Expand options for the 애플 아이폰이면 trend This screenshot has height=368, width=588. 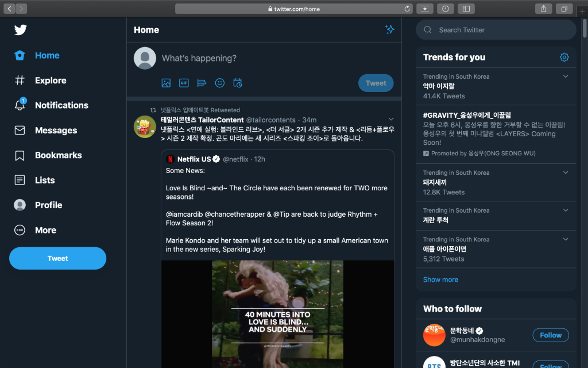pyautogui.click(x=566, y=239)
